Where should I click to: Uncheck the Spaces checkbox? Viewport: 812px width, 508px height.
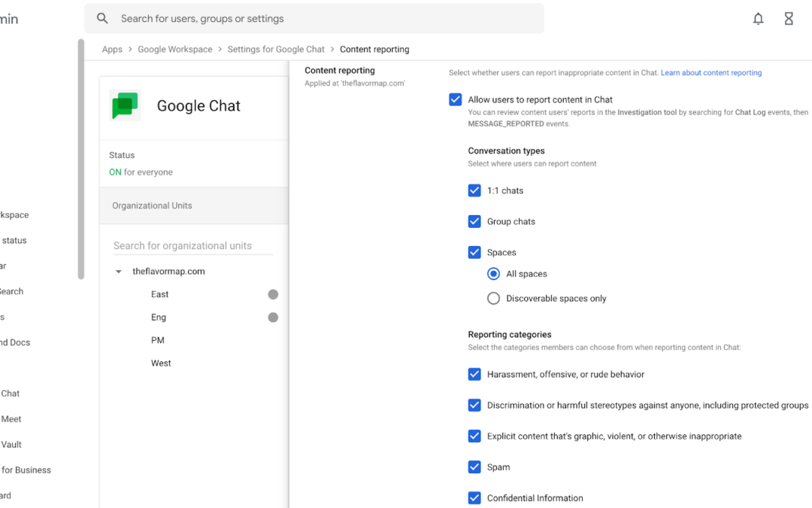coord(474,252)
